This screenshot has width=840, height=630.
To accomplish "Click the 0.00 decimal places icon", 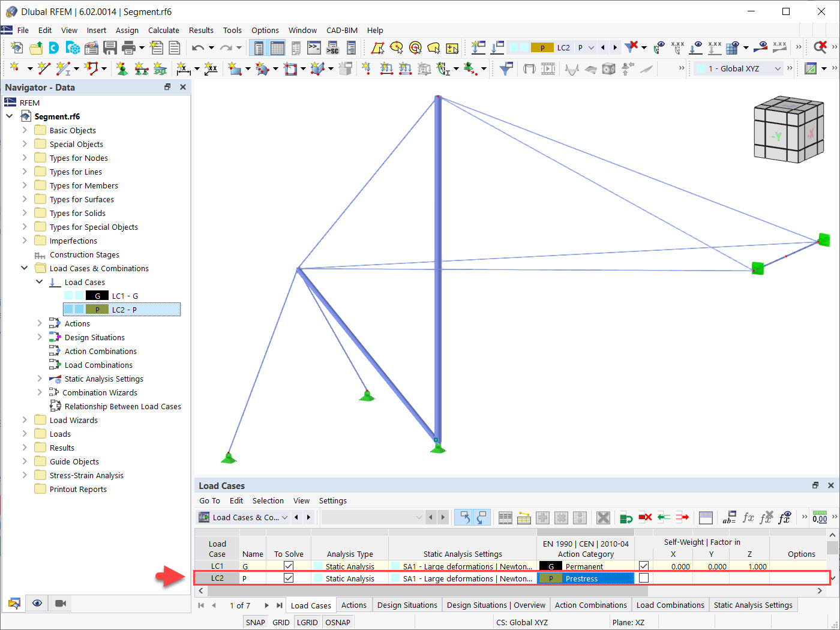I will (x=820, y=517).
